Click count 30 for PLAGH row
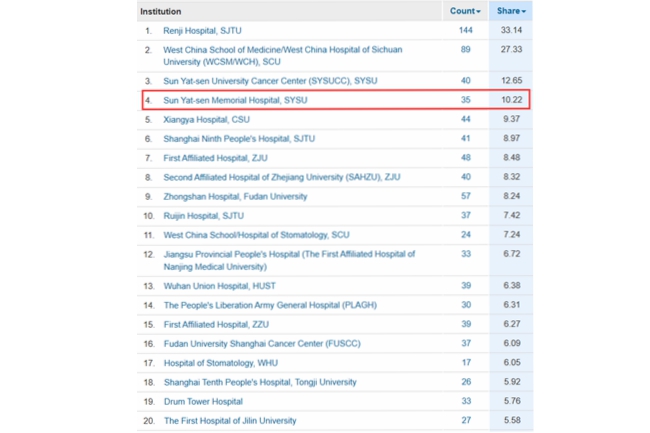The image size is (650, 433). (x=466, y=305)
